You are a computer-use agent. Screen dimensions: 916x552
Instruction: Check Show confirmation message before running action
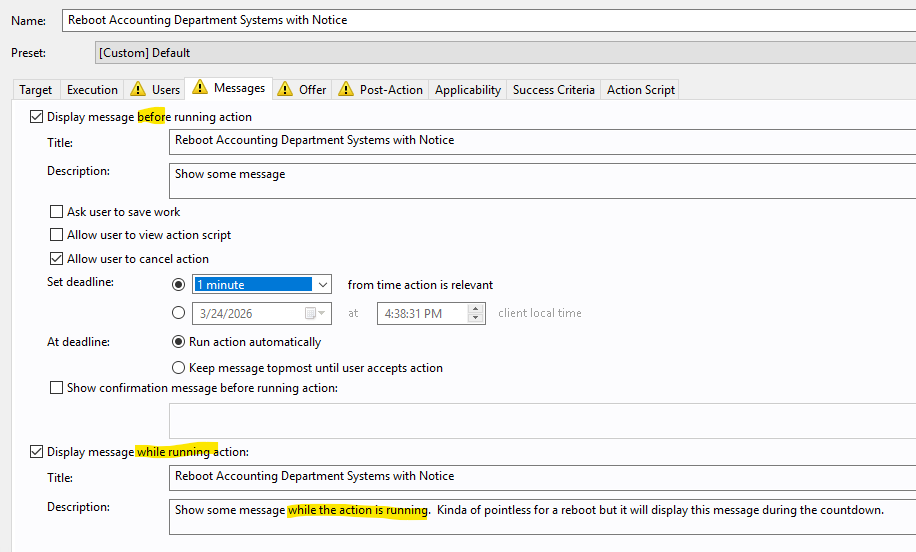pos(57,388)
